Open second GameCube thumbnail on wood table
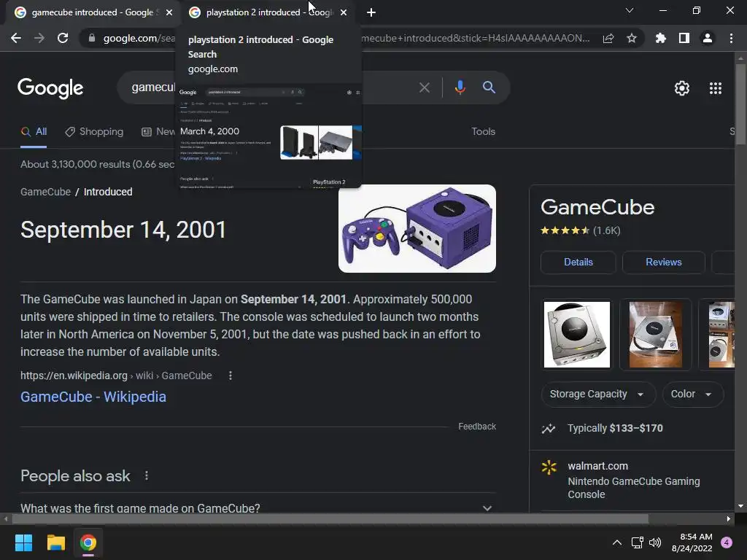 point(655,334)
